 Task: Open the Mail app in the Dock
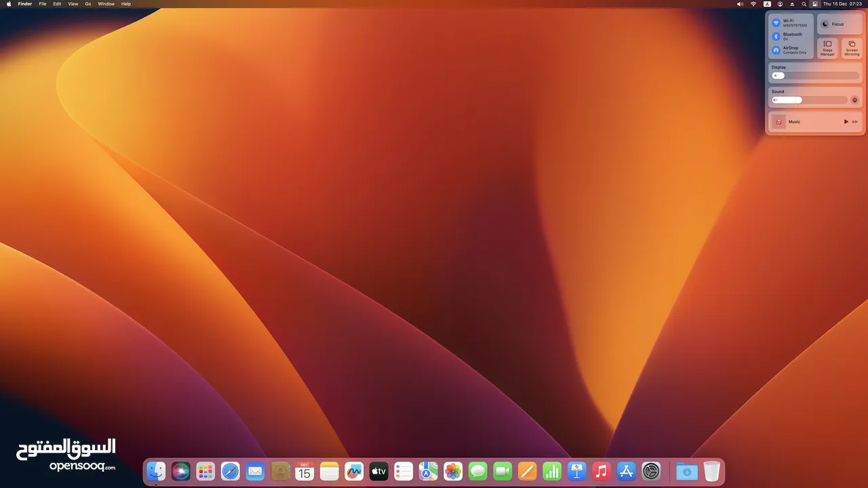coord(255,471)
